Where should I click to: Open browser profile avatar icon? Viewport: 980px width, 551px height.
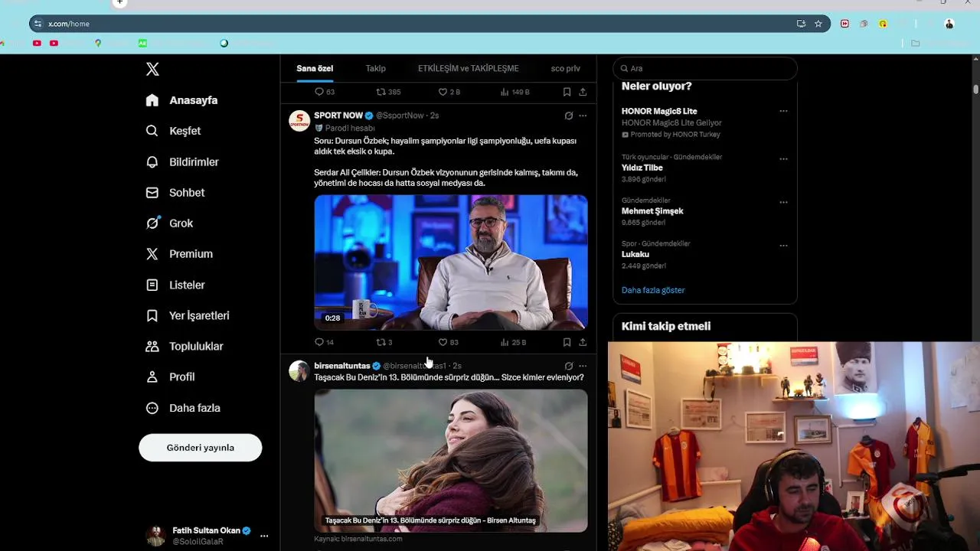point(949,24)
